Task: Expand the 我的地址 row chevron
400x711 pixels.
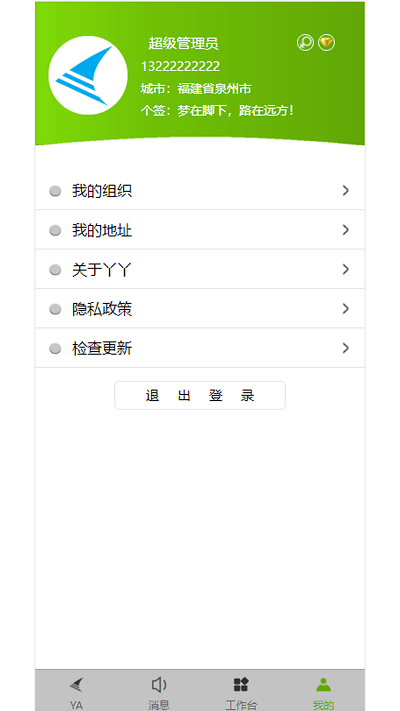Action: (346, 230)
